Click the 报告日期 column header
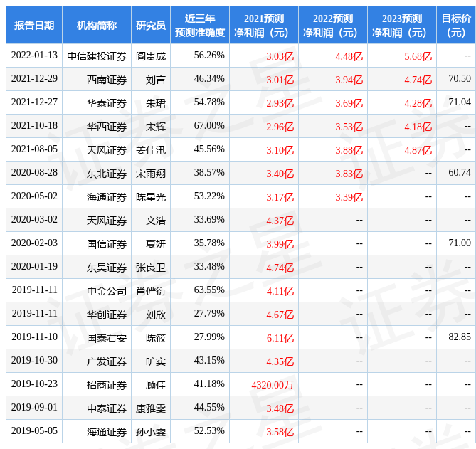 (34, 25)
